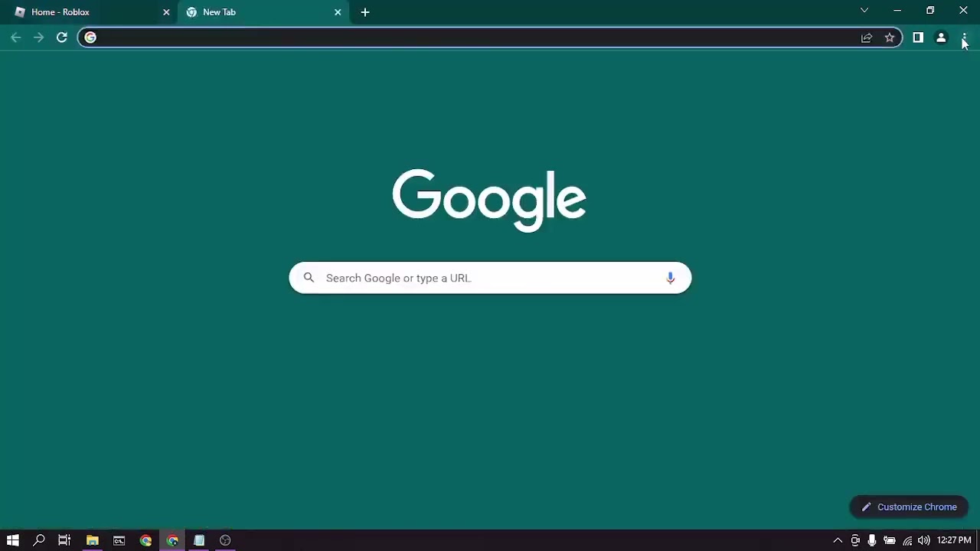
Task: Open the Windows Start menu
Action: [13, 540]
